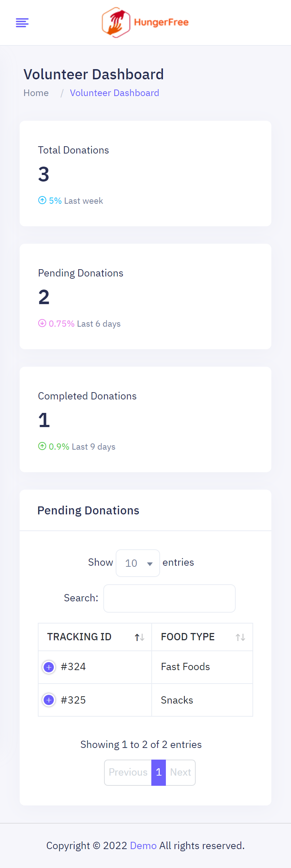Click the HungerFree hand logo
Screen dimensions: 291x868
pyautogui.click(x=116, y=23)
